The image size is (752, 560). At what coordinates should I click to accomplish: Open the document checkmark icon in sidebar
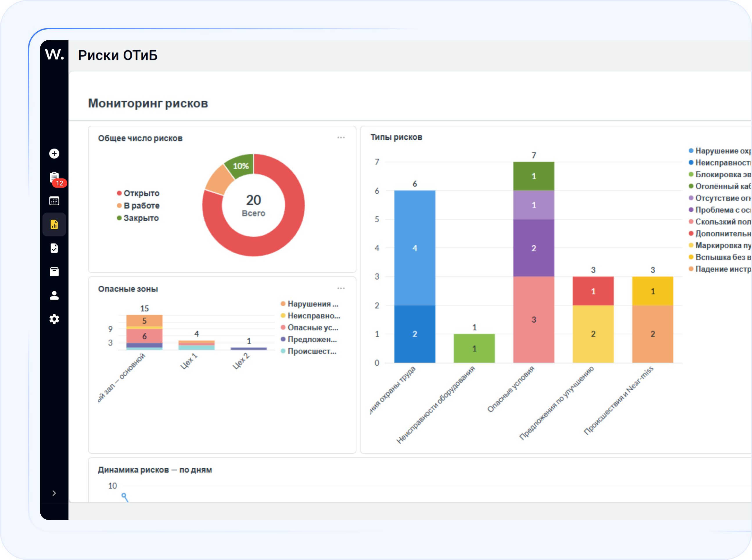[54, 248]
